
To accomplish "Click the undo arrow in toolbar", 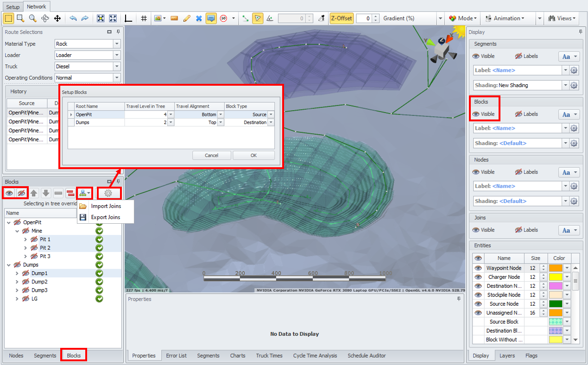I will coord(73,19).
